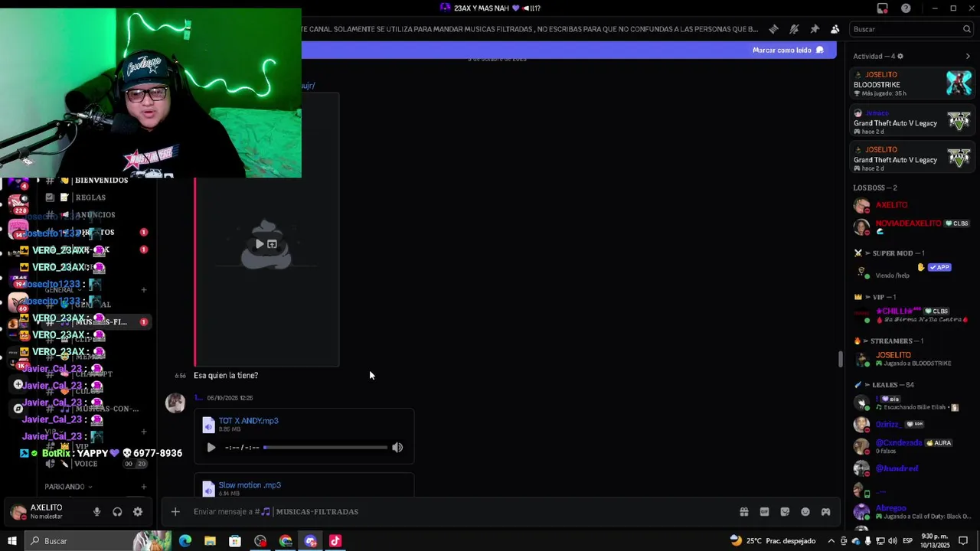Click the message attach plus button

[x=175, y=512]
